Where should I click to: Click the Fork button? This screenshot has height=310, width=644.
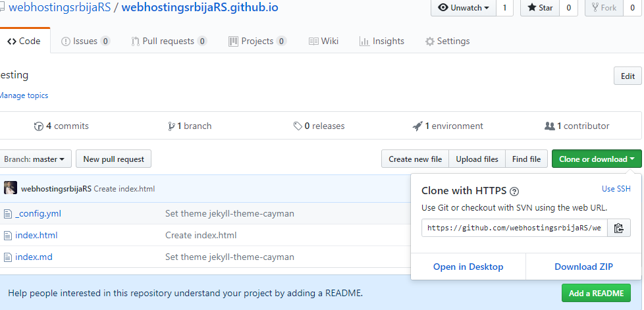tap(604, 8)
